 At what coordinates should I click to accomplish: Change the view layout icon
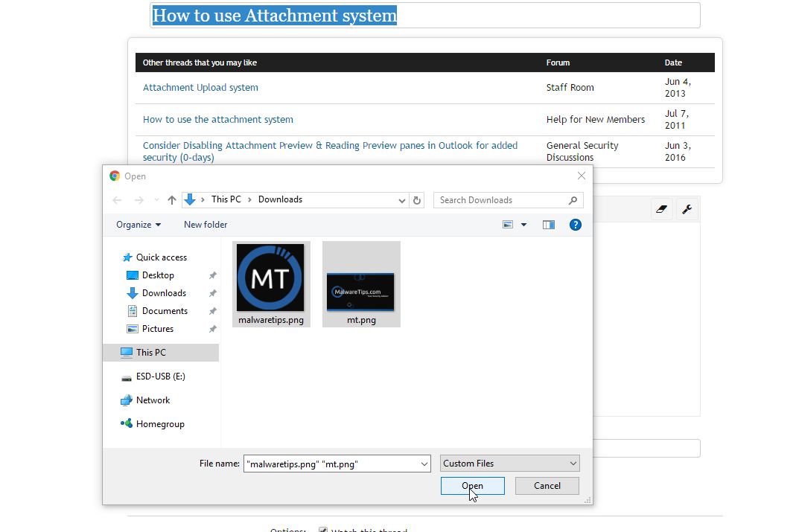click(508, 225)
